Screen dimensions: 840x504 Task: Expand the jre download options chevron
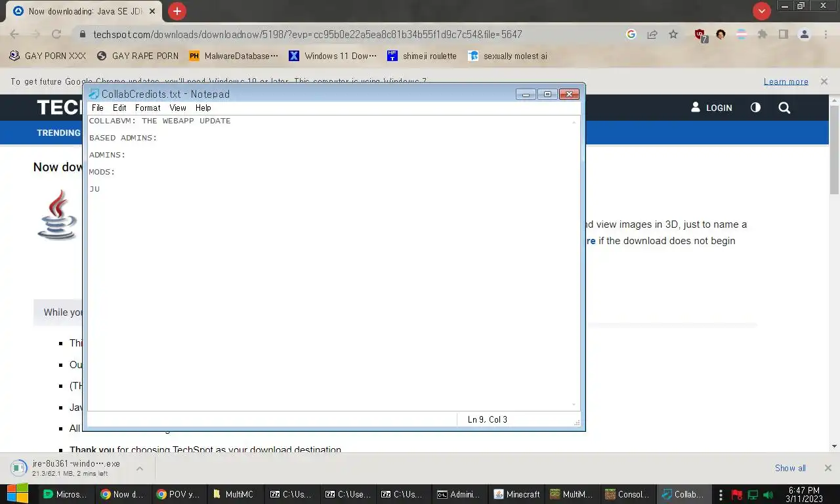[140, 469]
